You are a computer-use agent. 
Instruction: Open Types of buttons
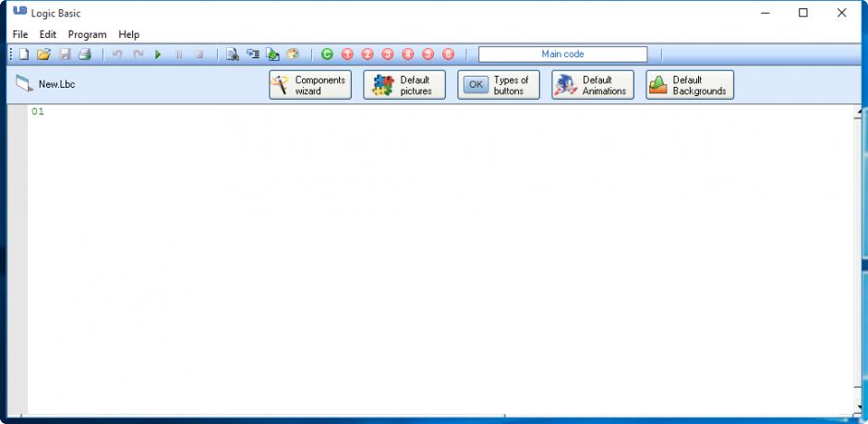point(499,85)
